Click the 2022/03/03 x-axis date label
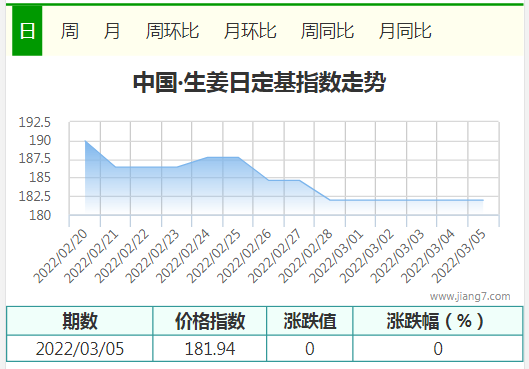 397,256
